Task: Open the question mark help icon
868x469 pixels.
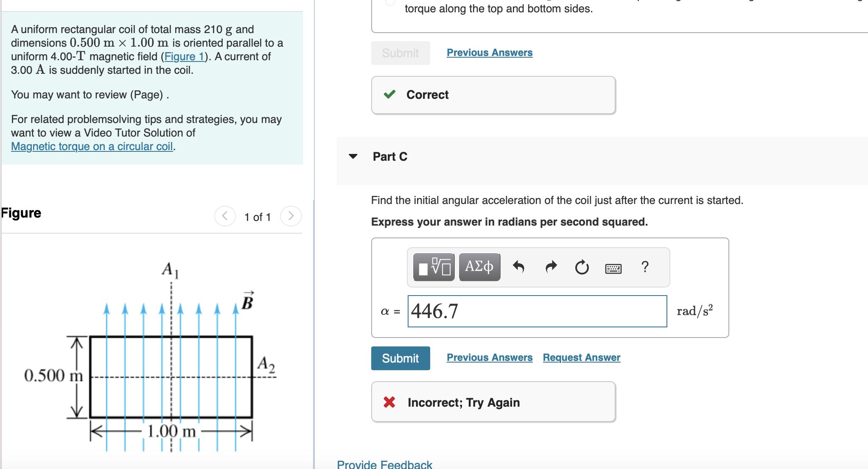Action: click(x=645, y=267)
